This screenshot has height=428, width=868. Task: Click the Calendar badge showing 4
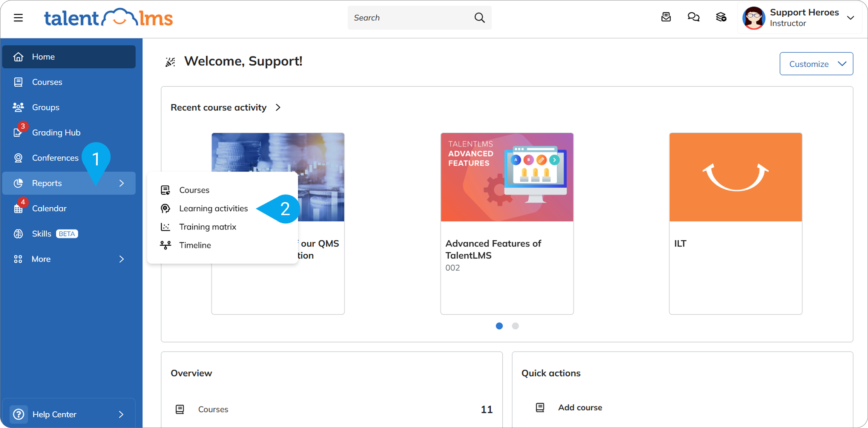click(x=23, y=202)
